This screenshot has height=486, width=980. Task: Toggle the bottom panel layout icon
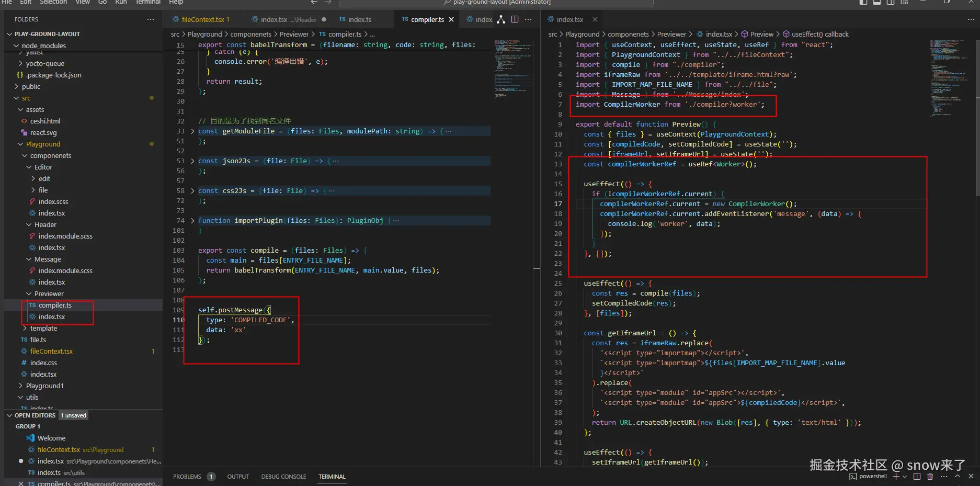[x=877, y=2]
